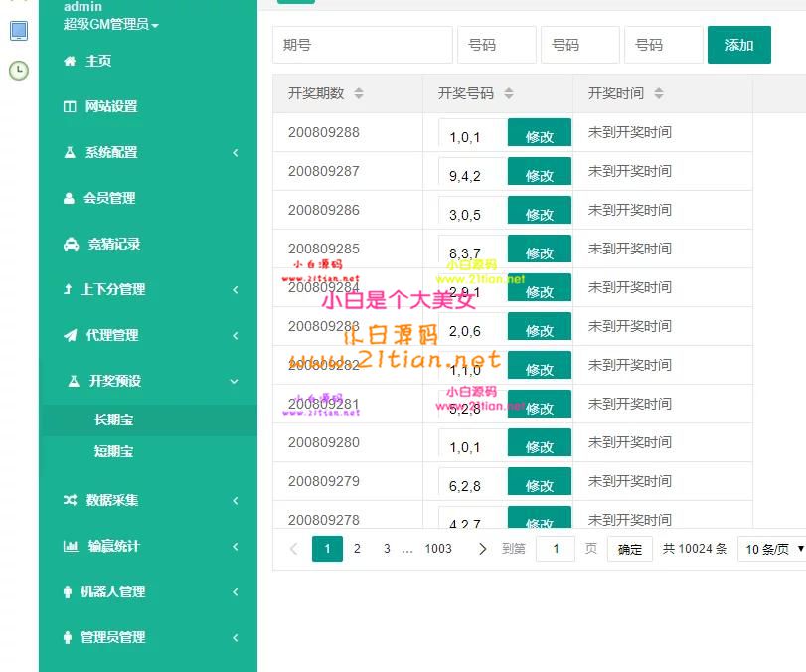Click the car icon beside 竞猜记录
This screenshot has width=806, height=672.
coord(71,245)
